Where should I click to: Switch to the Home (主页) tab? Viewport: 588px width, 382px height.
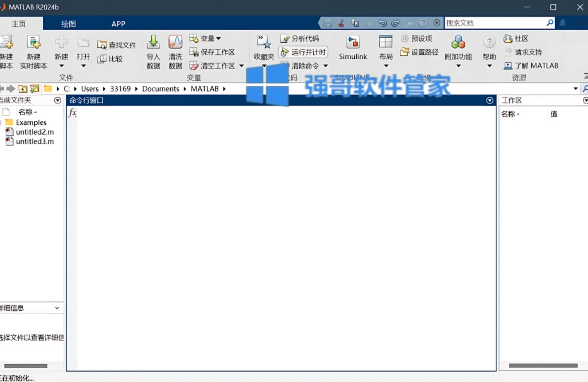tap(19, 24)
